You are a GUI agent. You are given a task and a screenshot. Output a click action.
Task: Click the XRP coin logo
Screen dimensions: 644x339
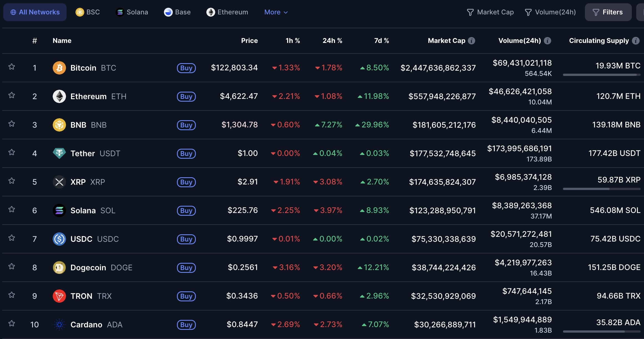(59, 182)
